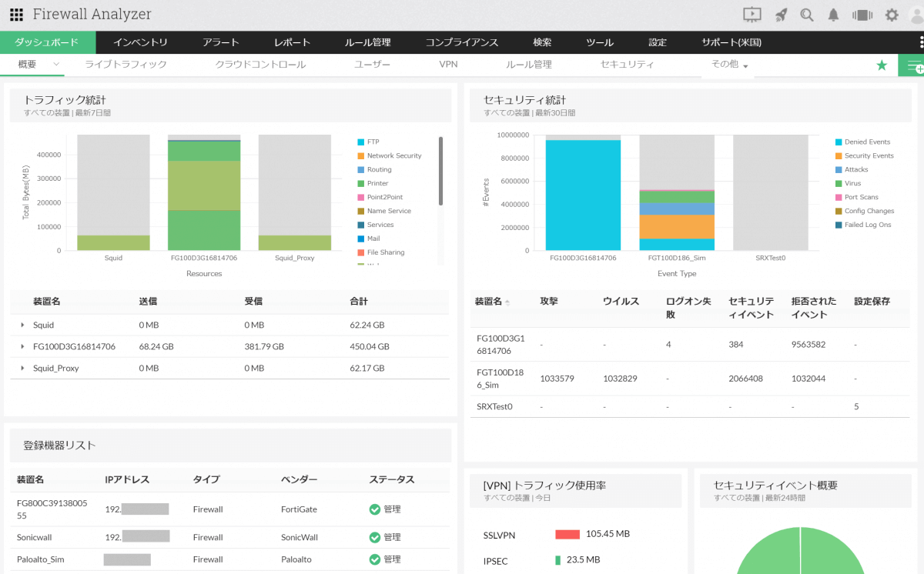
Task: Click the search magnifier icon
Action: click(x=806, y=14)
